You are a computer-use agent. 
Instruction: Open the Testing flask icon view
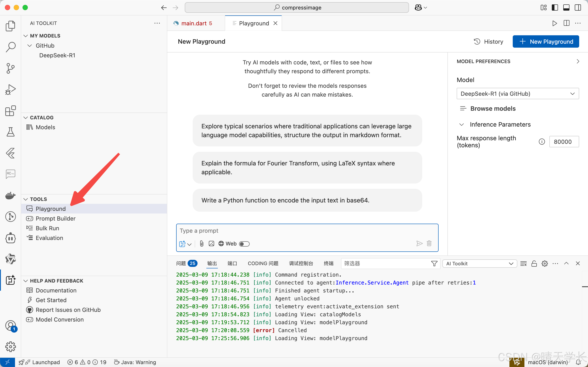10,132
